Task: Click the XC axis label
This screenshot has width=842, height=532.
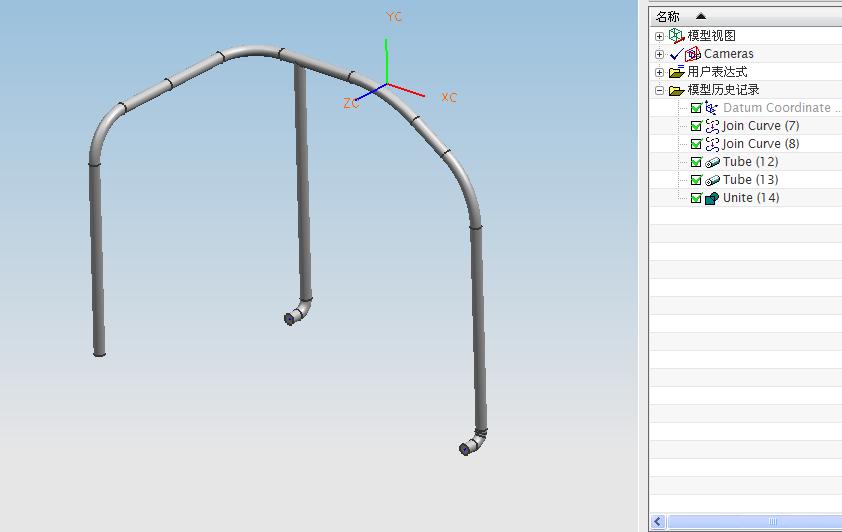Action: coord(449,98)
